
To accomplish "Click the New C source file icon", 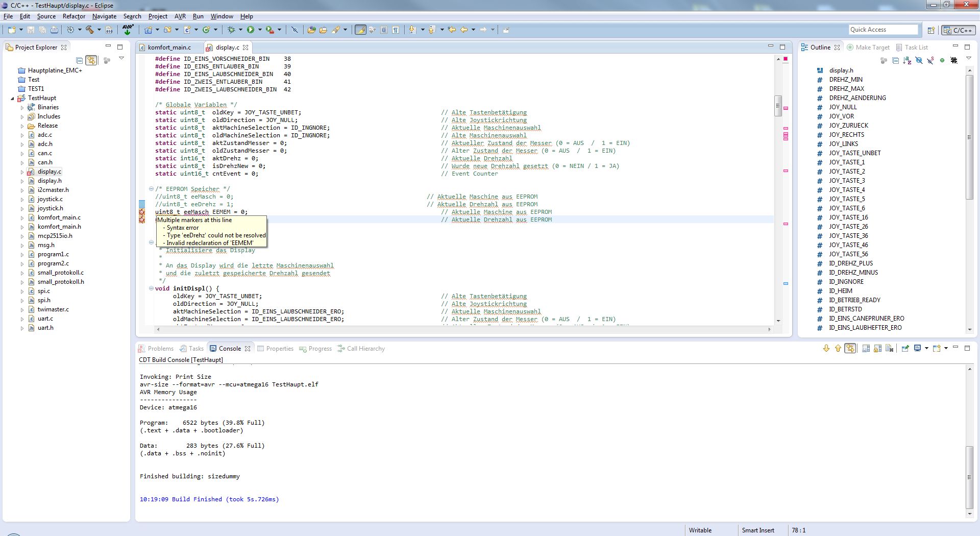I will [187, 30].
